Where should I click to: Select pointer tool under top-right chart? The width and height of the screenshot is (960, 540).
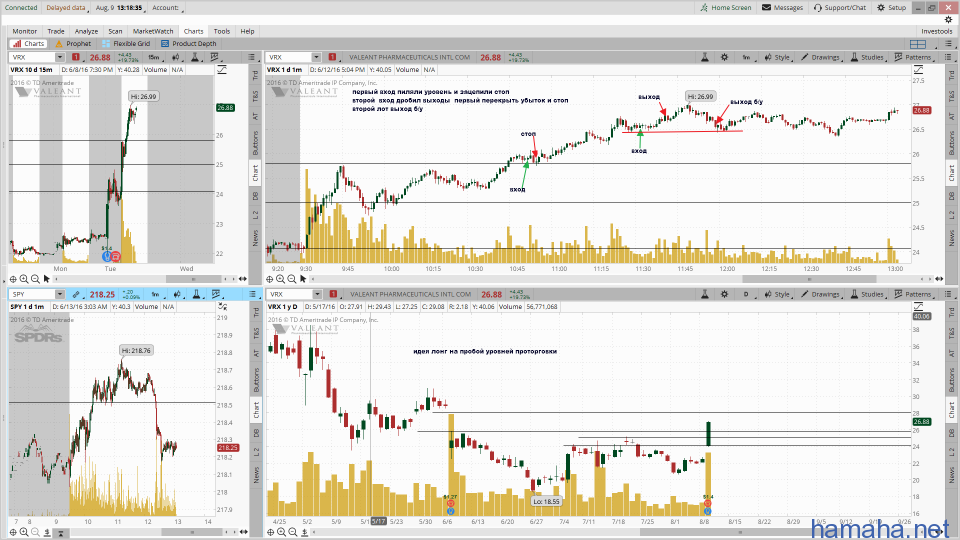[x=303, y=279]
